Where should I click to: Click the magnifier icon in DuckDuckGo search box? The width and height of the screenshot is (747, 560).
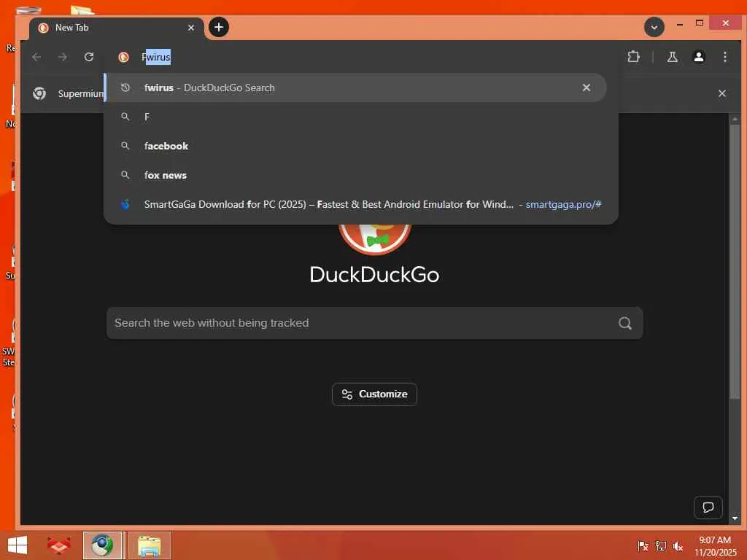point(625,323)
